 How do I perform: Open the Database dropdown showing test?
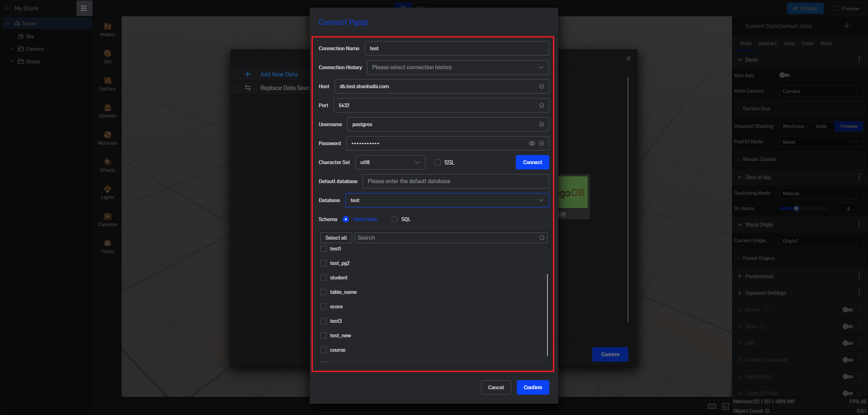tap(447, 200)
